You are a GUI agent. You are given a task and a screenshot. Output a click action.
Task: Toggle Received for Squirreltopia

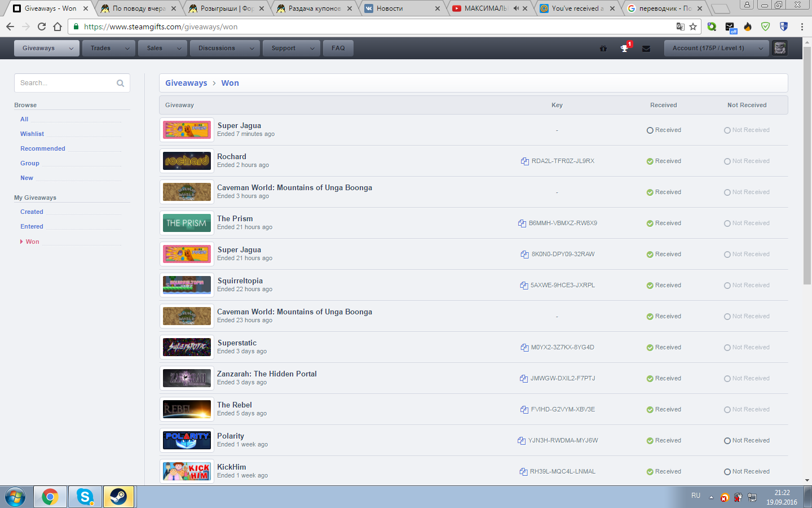664,286
